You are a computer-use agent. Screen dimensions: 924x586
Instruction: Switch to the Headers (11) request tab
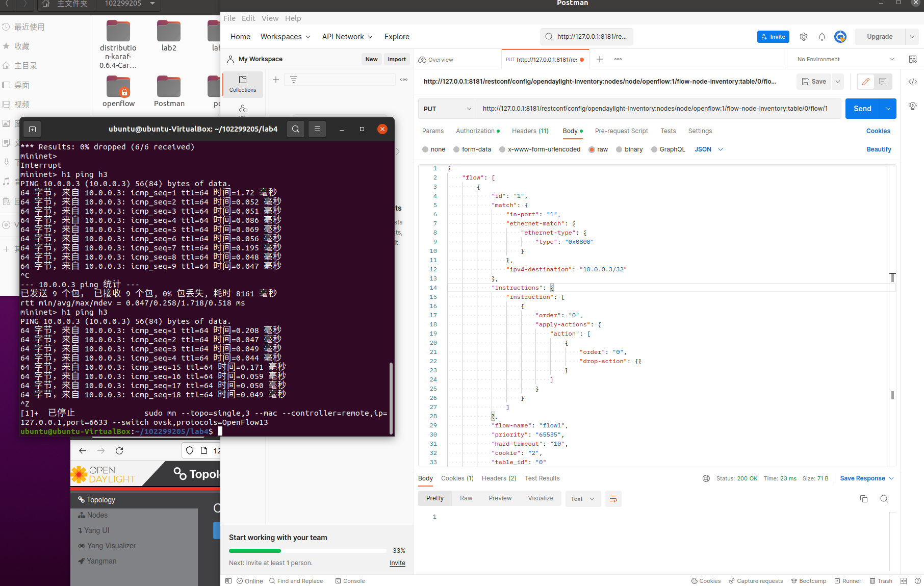coord(530,131)
